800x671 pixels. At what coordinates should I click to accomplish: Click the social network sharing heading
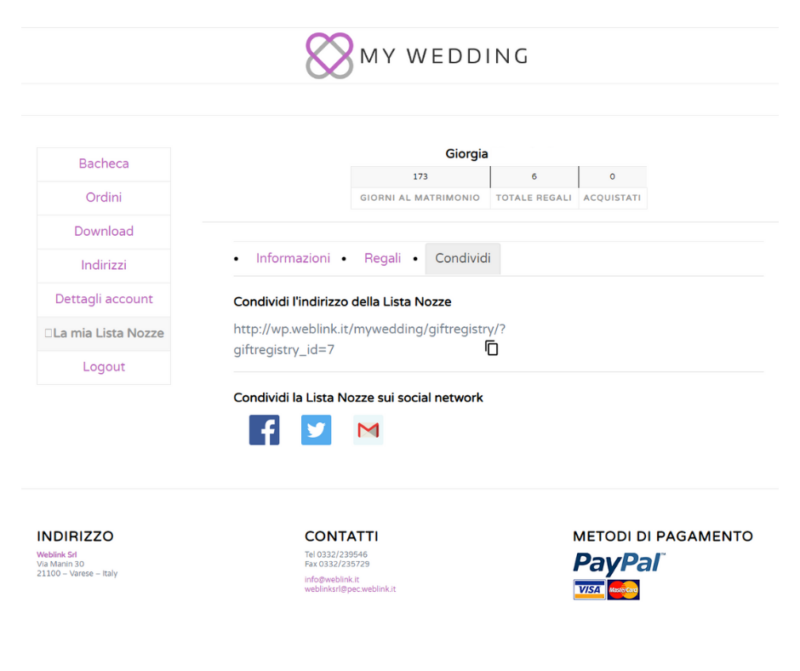[x=358, y=397]
